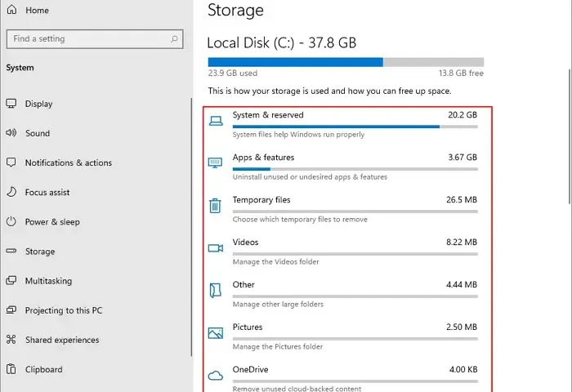Click the "26.5 MB" size value
Image resolution: width=572 pixels, height=392 pixels.
462,199
